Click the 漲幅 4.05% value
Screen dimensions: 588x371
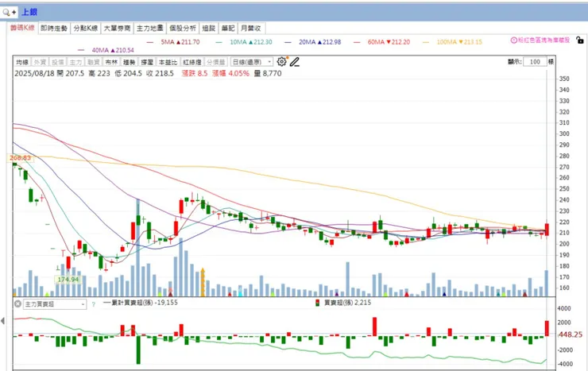(230, 73)
